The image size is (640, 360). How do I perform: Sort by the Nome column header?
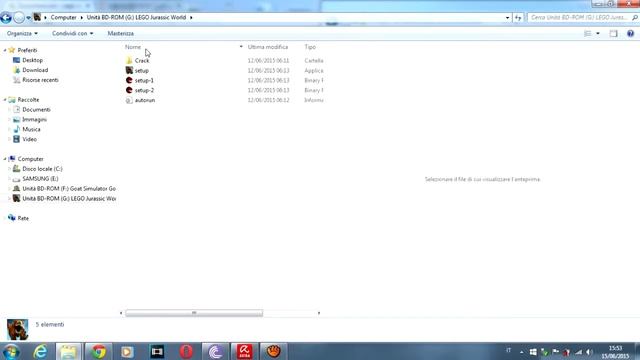(133, 47)
